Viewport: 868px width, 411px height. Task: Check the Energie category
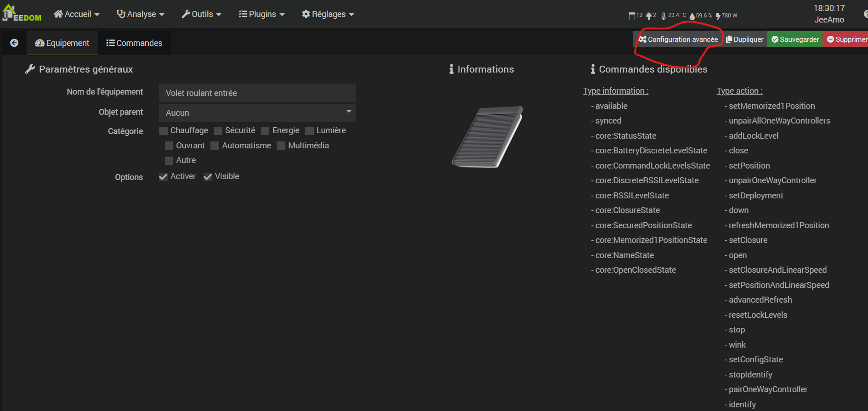click(265, 131)
